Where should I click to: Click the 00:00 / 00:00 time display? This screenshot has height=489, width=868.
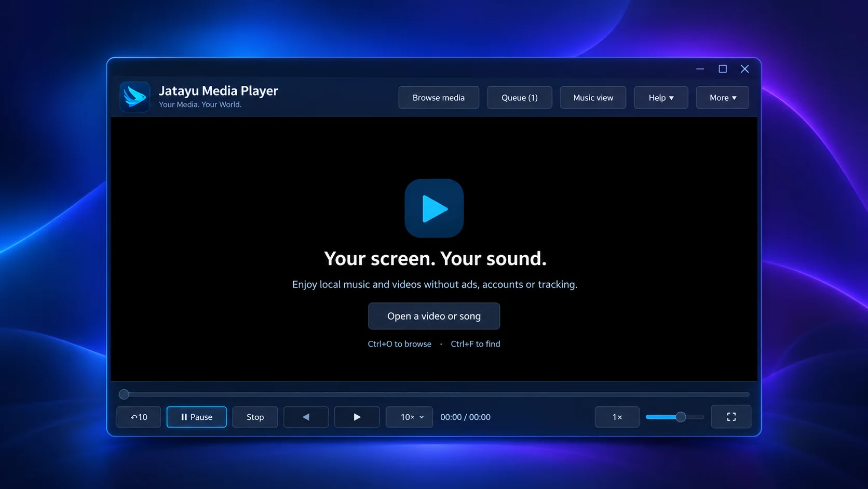465,417
